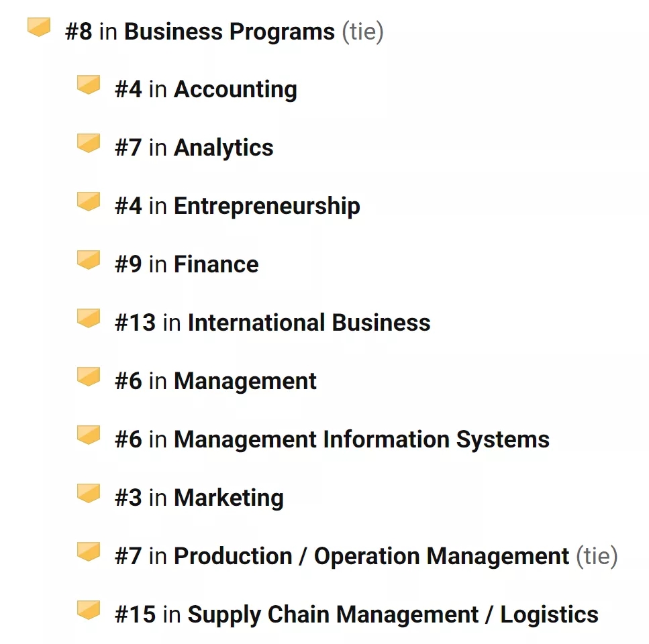Click the badge icon next to Management ranking
The width and height of the screenshot is (649, 644).
[89, 376]
